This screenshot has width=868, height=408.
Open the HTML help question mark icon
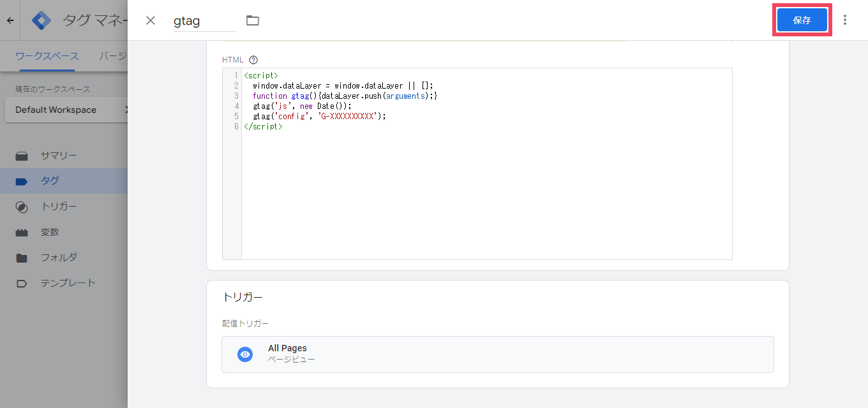(253, 60)
